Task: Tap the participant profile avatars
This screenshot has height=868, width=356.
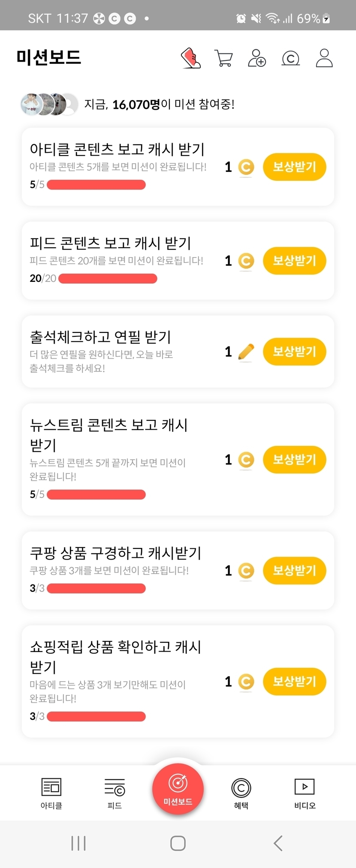Action: point(49,104)
